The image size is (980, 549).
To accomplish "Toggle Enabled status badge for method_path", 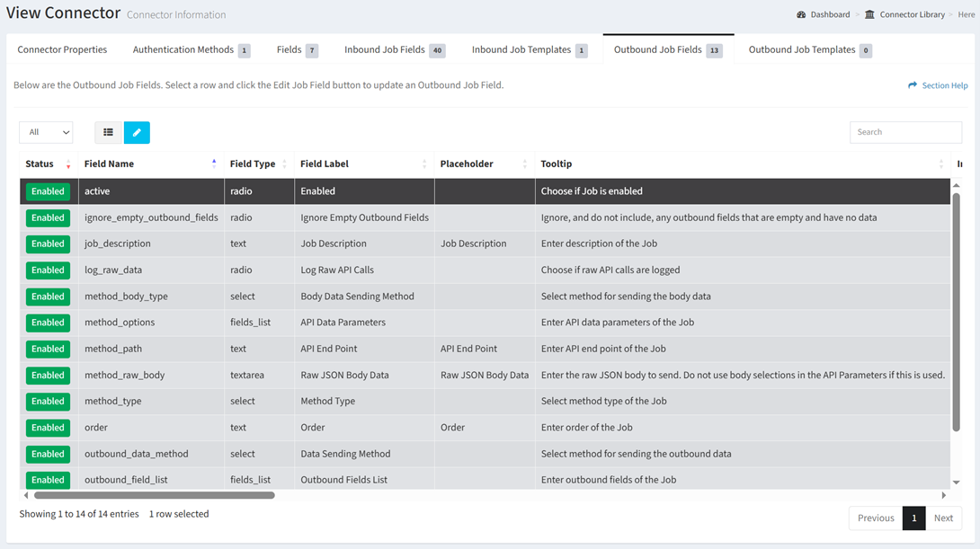I will [x=48, y=349].
